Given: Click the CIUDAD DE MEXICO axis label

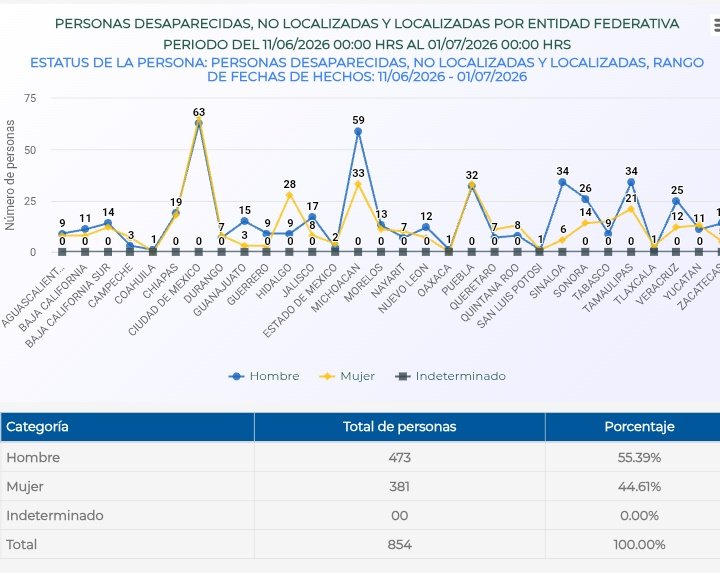Looking at the screenshot, I should [165, 299].
